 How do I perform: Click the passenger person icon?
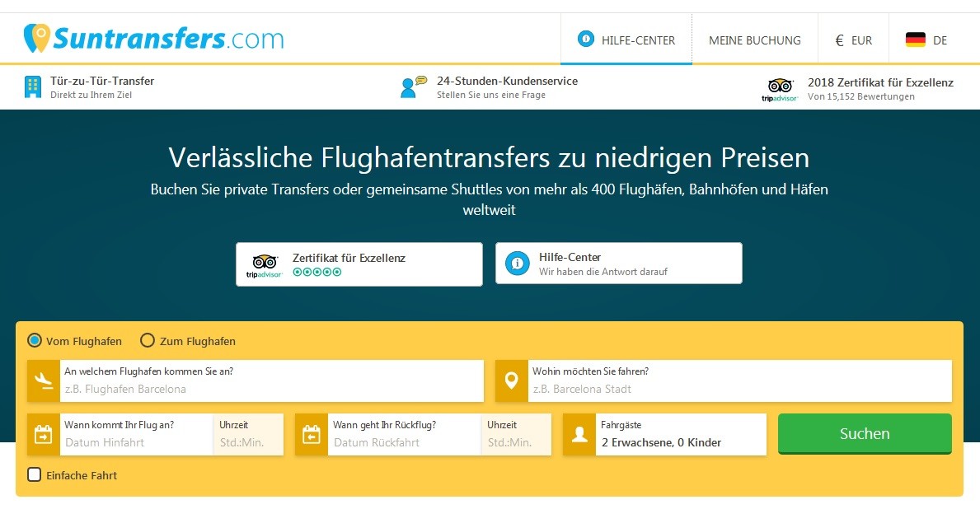[x=579, y=434]
